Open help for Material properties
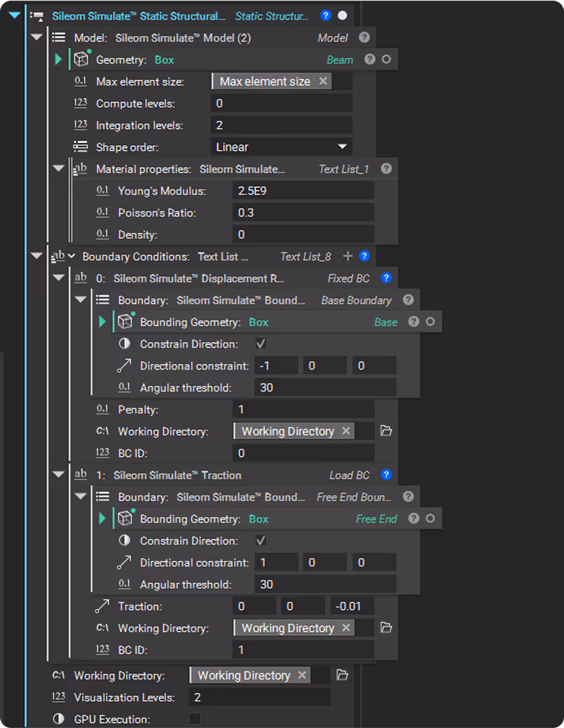Viewport: 564px width, 728px height. [x=386, y=169]
